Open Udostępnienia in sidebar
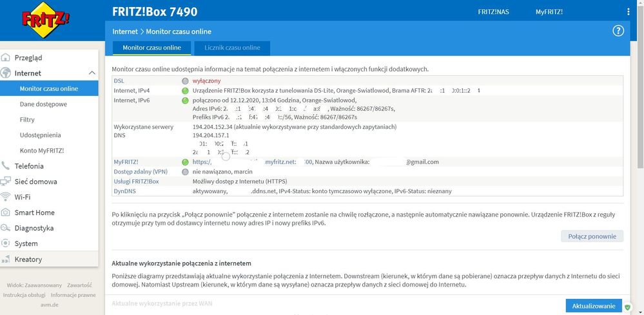 point(40,135)
